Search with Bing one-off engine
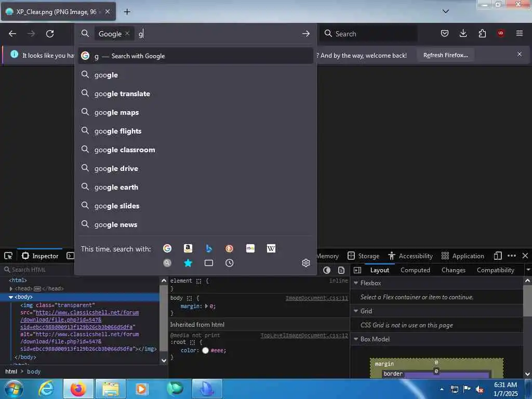 coord(209,248)
